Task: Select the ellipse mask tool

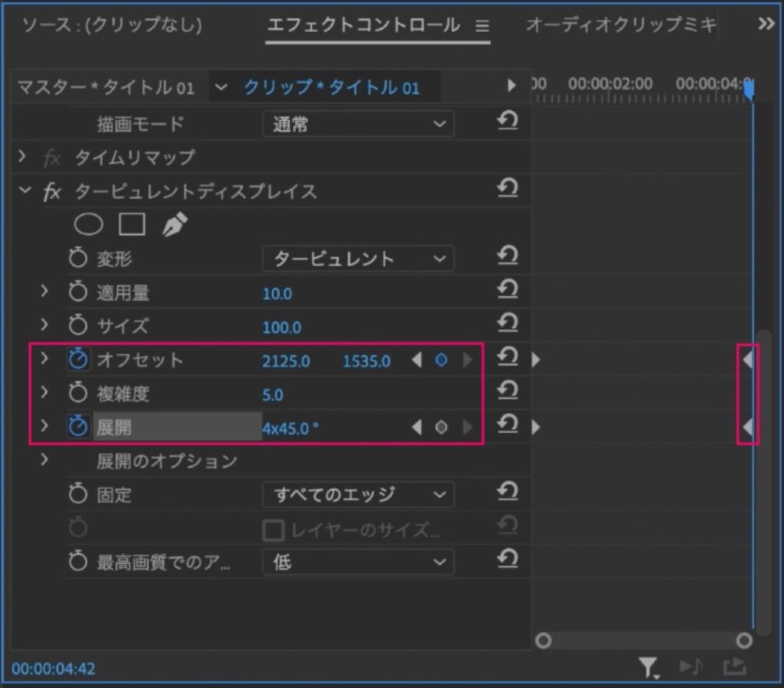Action: point(89,224)
